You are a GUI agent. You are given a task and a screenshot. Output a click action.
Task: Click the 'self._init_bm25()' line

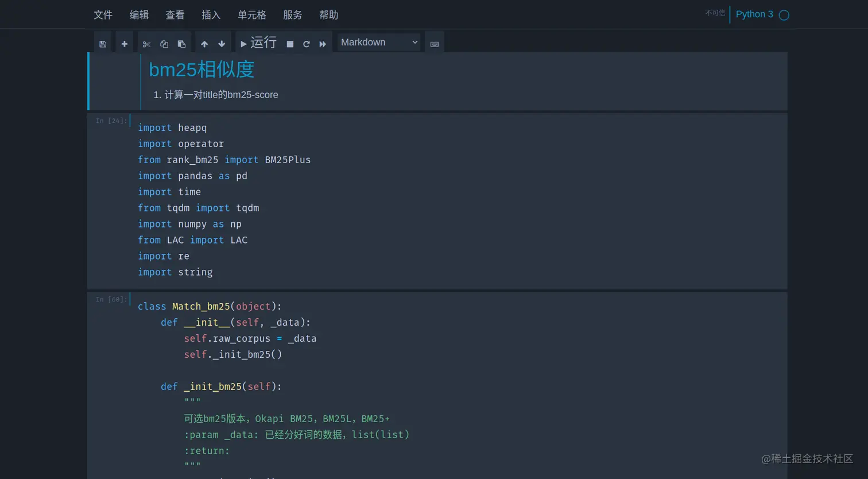[x=233, y=354]
